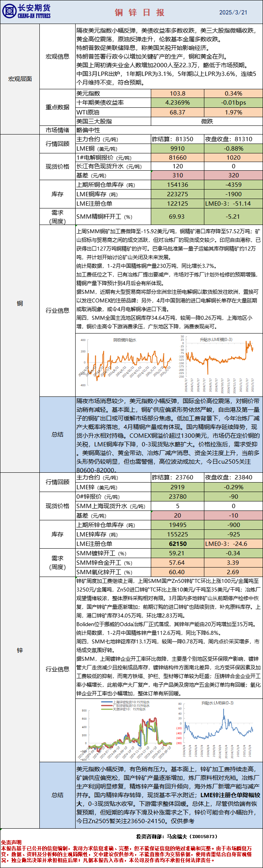Click the Chang-An Futures logo icon
This screenshot has width=263, height=868.
(9, 12)
